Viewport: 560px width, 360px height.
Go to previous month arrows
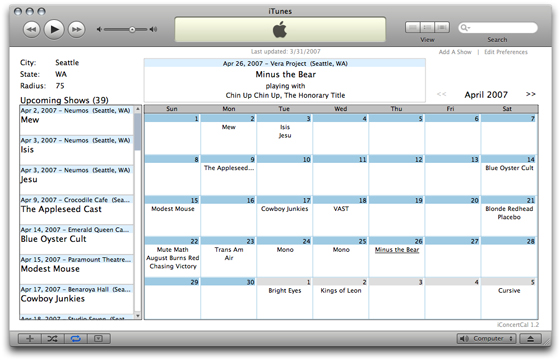(x=441, y=94)
